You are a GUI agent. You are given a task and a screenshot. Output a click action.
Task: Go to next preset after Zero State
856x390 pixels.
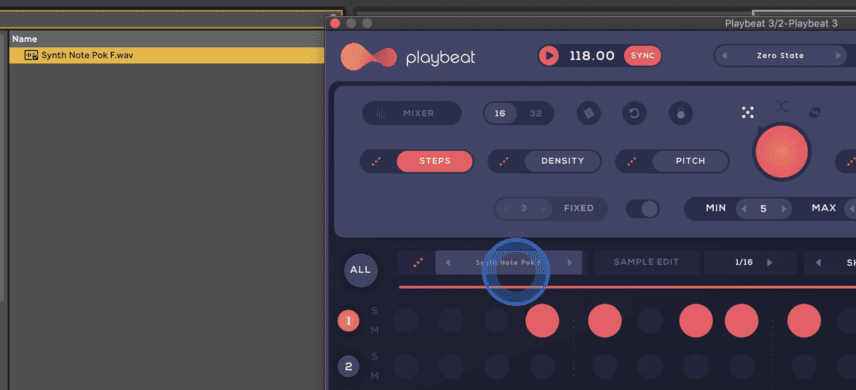pos(839,56)
